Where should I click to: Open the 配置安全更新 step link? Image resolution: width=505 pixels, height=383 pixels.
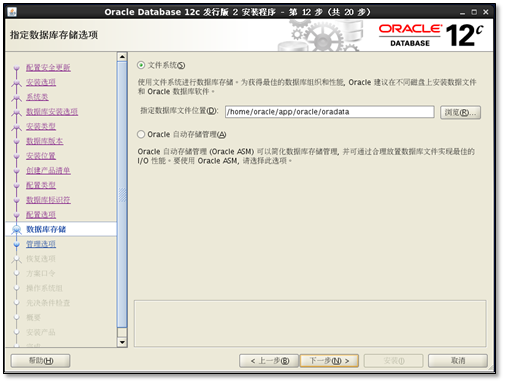(x=48, y=68)
